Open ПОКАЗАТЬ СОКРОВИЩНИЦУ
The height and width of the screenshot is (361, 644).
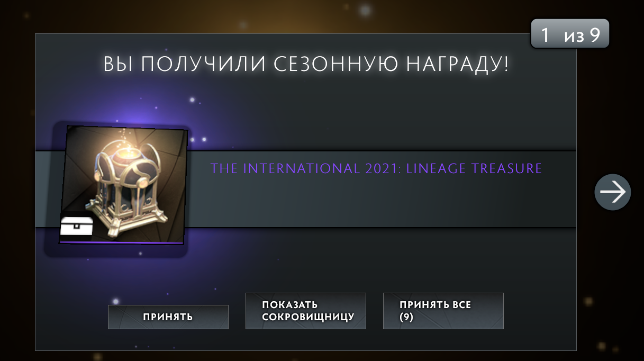point(306,311)
